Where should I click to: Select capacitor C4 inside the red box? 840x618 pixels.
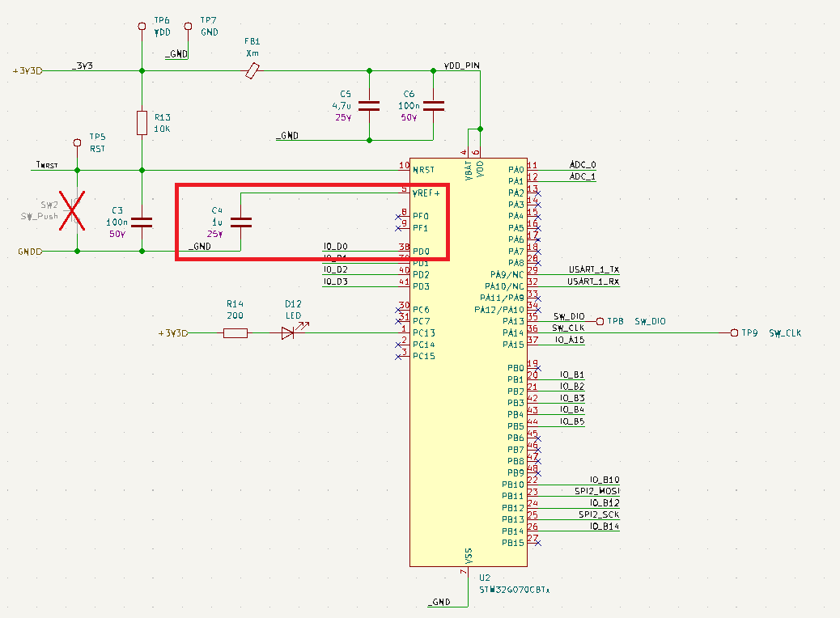coord(240,221)
